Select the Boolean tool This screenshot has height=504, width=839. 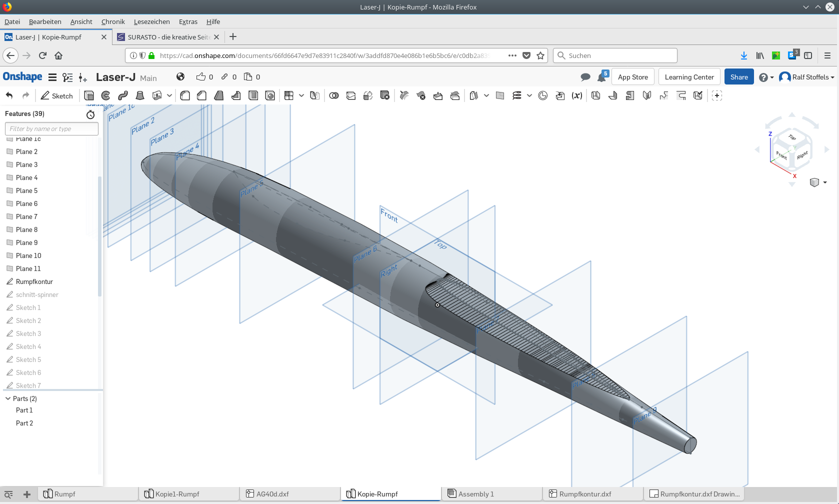(334, 95)
